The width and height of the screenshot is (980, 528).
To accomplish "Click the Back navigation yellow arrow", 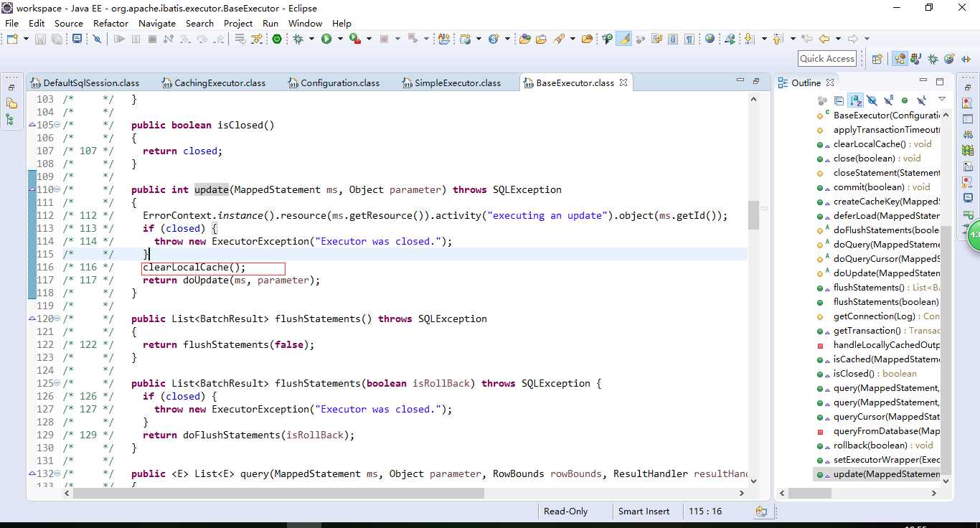I will click(824, 39).
